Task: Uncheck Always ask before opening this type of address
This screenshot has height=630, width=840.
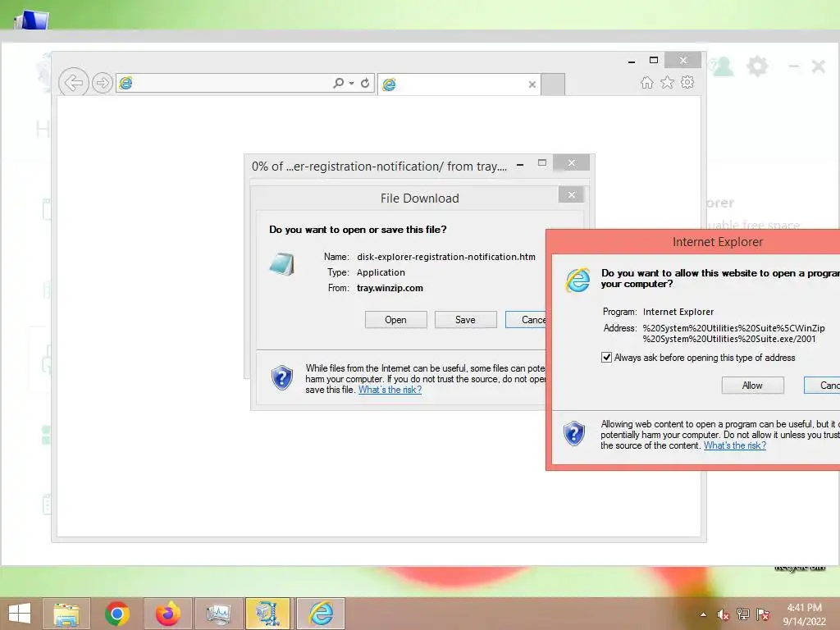Action: pos(606,358)
